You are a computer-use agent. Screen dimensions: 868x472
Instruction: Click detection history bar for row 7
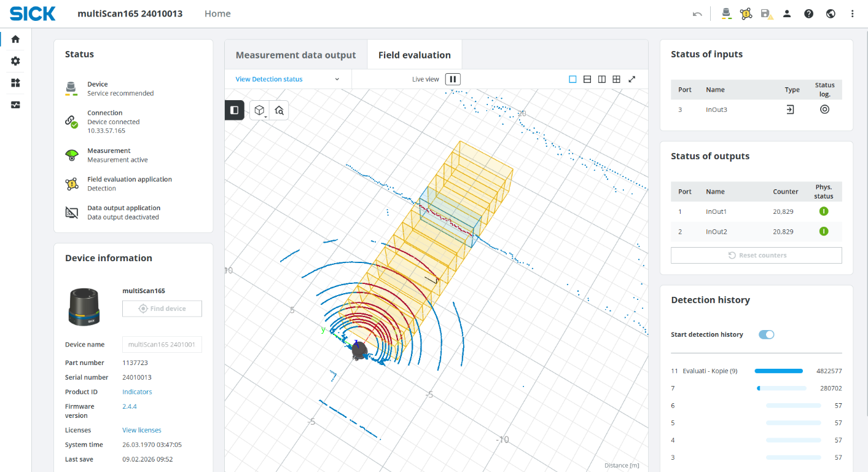pos(781,388)
